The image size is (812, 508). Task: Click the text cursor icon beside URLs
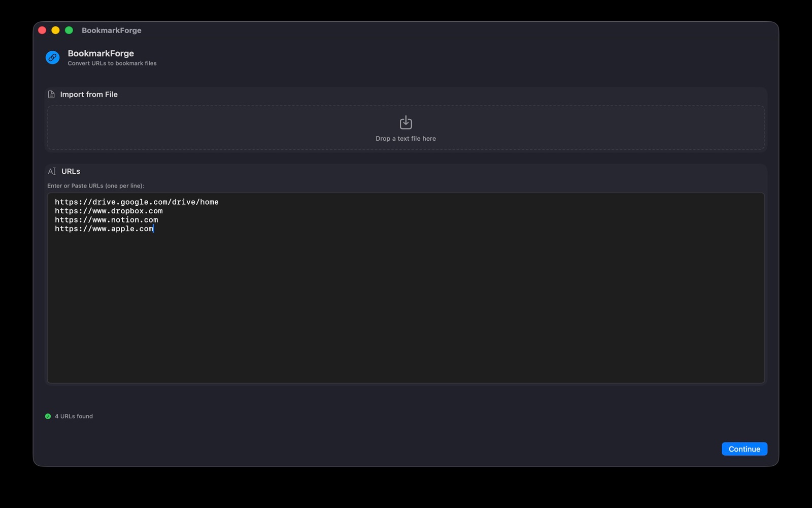[x=52, y=171]
